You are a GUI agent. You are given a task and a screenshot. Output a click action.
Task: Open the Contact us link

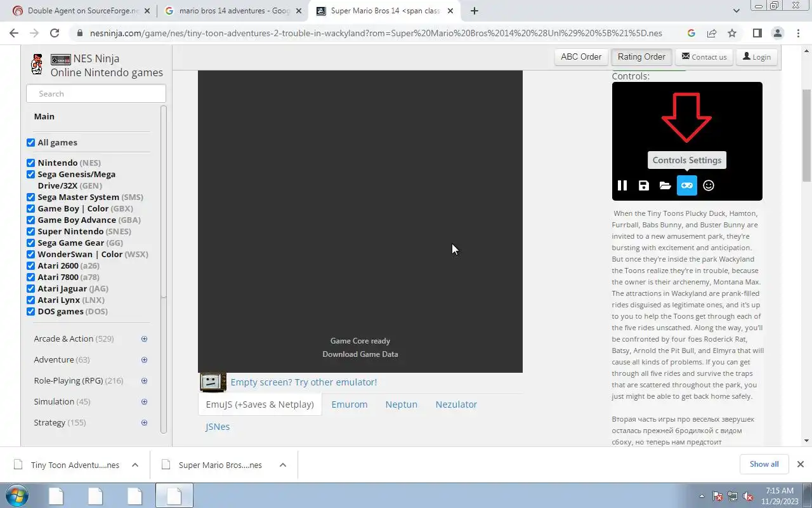tap(704, 57)
